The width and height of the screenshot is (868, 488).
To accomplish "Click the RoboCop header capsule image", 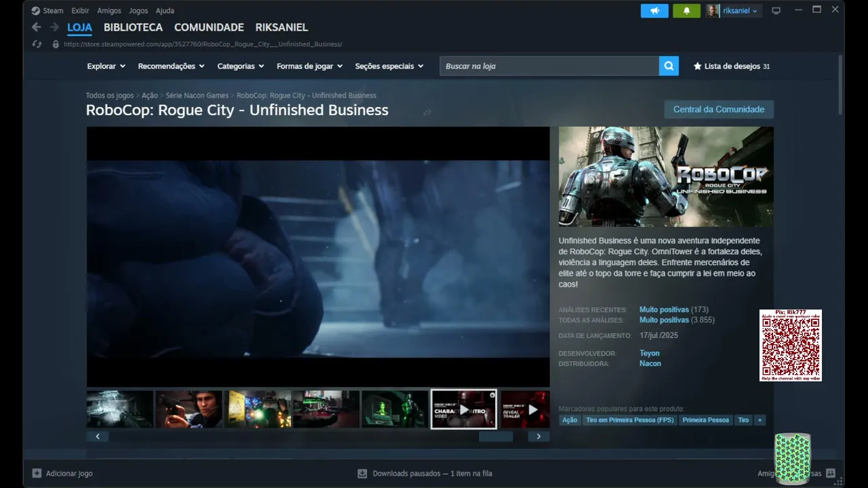I will 666,176.
